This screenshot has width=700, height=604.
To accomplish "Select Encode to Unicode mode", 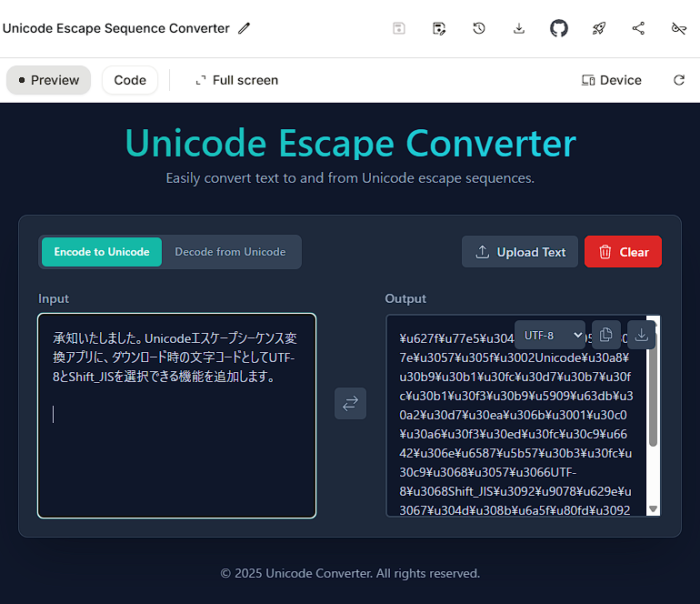I will click(x=101, y=252).
